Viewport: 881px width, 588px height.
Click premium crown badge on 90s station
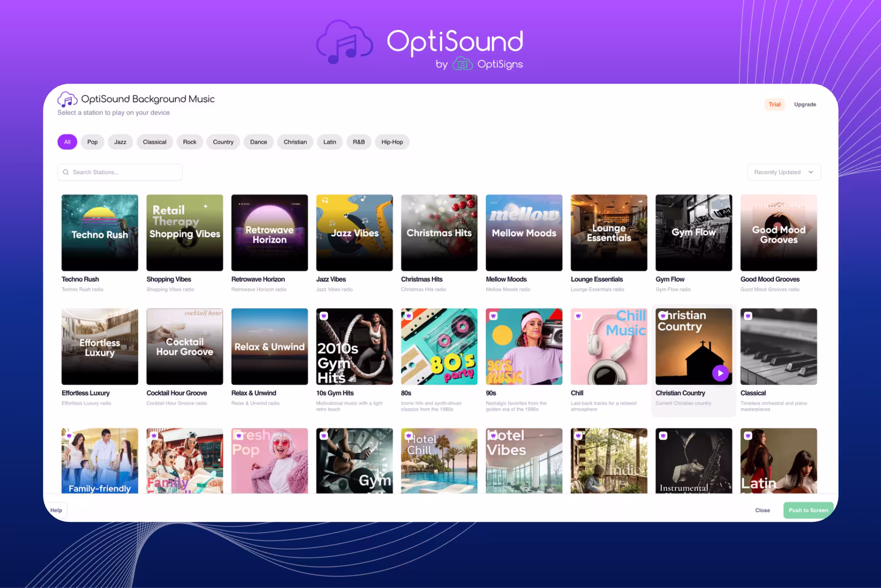click(x=494, y=316)
